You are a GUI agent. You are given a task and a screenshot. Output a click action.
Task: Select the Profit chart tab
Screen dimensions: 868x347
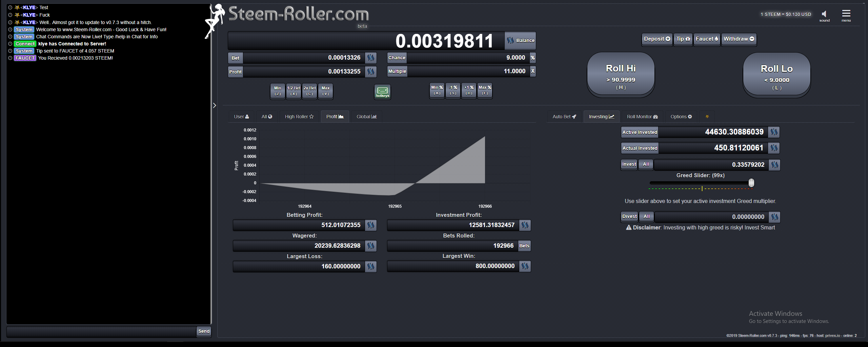tap(335, 117)
